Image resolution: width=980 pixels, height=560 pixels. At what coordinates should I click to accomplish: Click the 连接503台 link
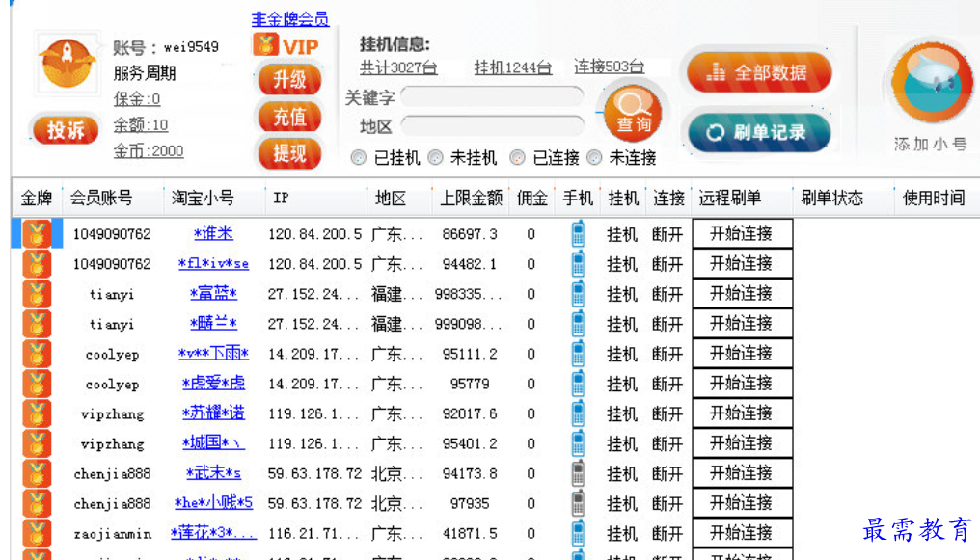pos(609,67)
